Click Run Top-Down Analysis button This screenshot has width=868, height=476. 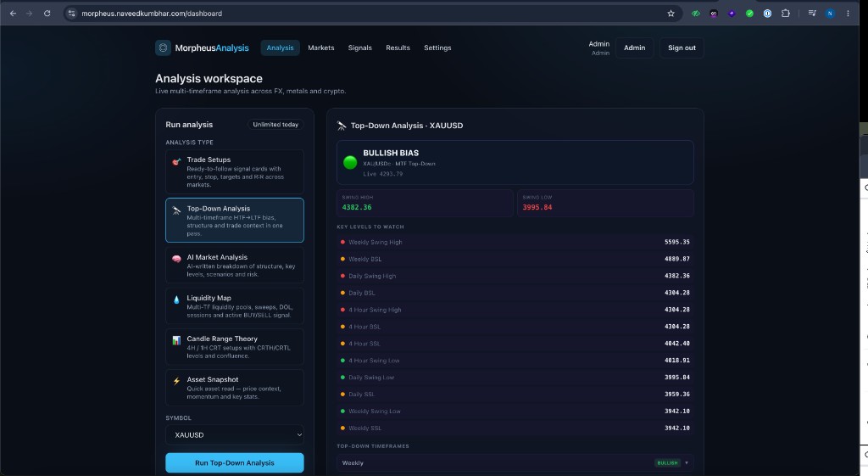tap(235, 462)
